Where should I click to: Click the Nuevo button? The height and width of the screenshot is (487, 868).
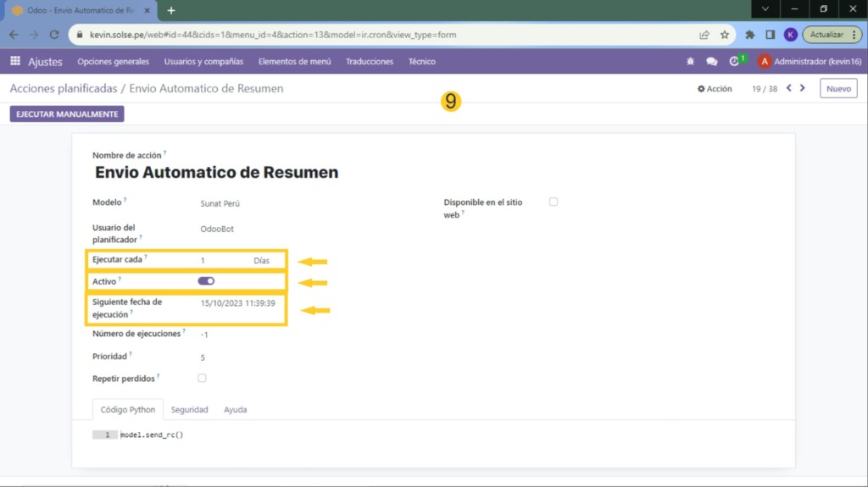click(x=837, y=88)
